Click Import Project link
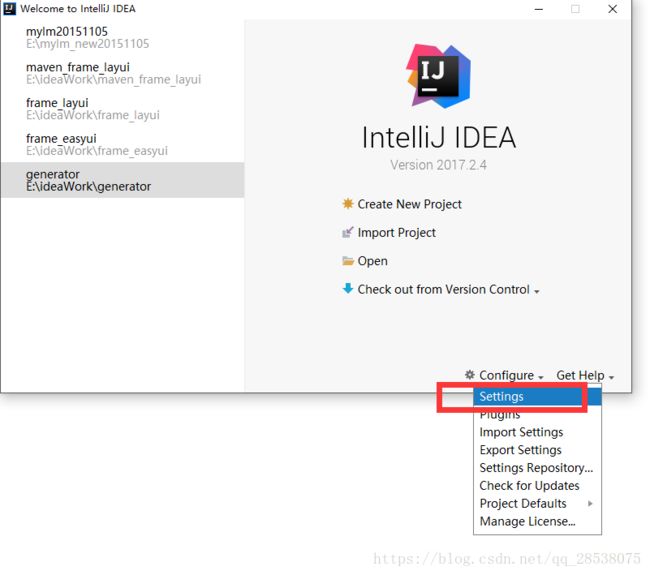650x575 pixels. click(396, 233)
